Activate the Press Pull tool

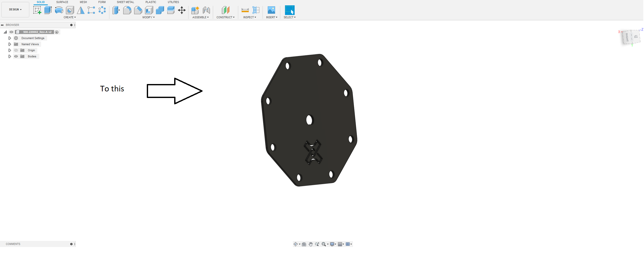pos(116,10)
